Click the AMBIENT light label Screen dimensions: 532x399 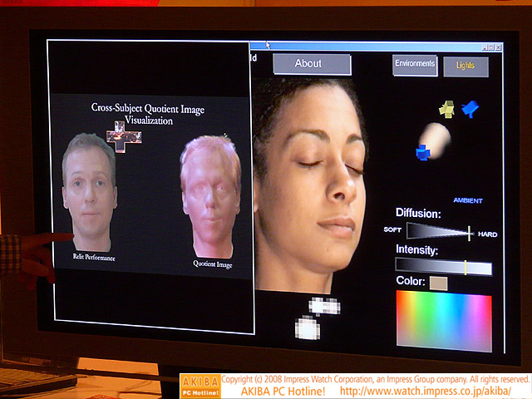(x=467, y=200)
